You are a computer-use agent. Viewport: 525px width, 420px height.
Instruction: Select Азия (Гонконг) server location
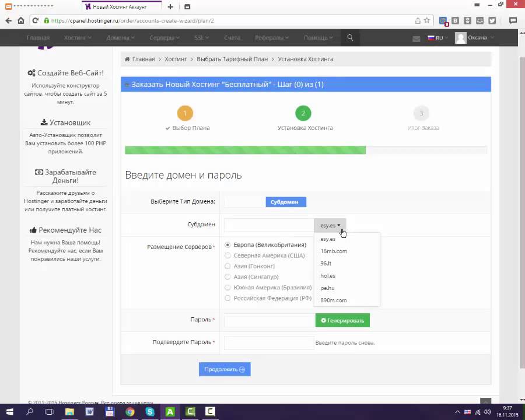click(x=228, y=266)
